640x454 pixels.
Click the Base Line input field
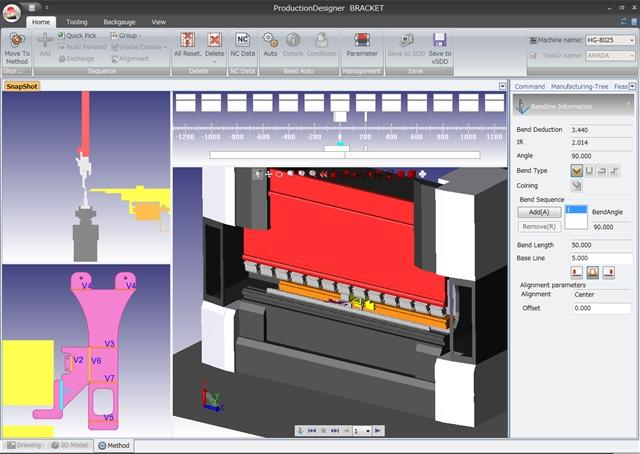pyautogui.click(x=600, y=258)
